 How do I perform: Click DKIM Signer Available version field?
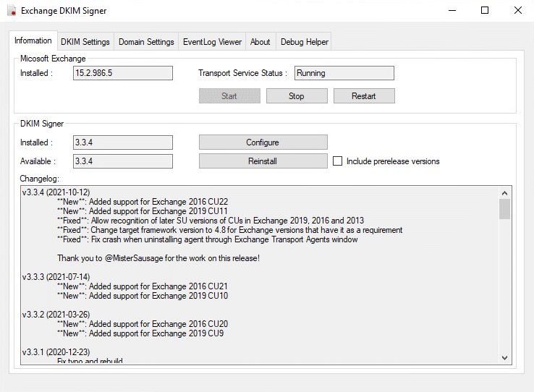tap(123, 161)
